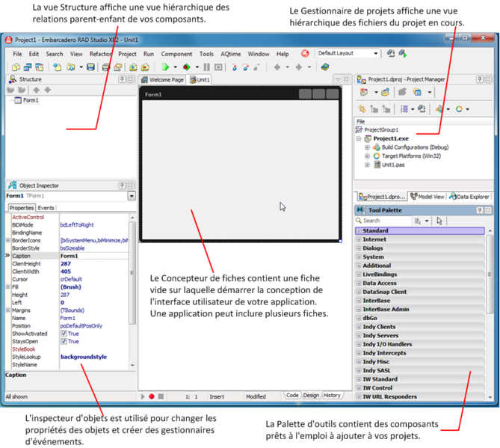Switch to the Code view tab
Viewport: 500px width, 448px height.
tap(292, 396)
